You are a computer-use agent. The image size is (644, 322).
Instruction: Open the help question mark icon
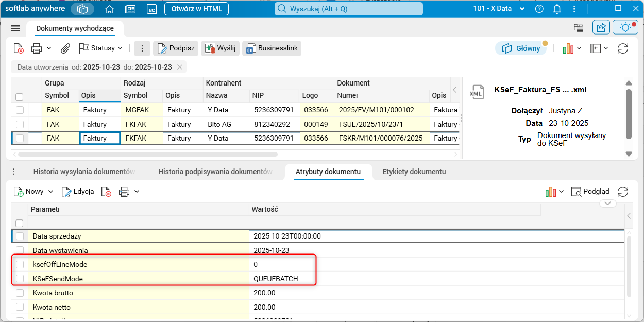pos(539,9)
